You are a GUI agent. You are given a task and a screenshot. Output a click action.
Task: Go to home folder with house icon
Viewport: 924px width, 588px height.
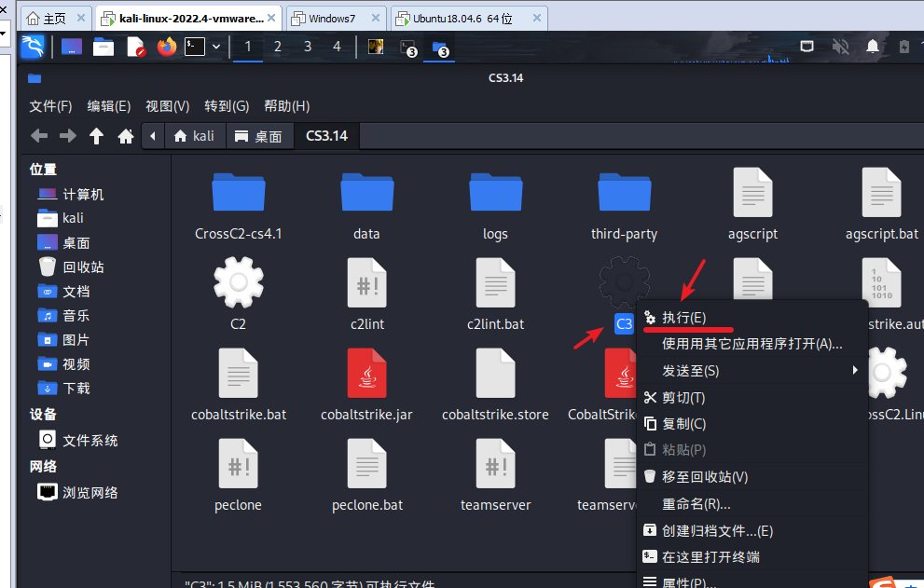(126, 136)
